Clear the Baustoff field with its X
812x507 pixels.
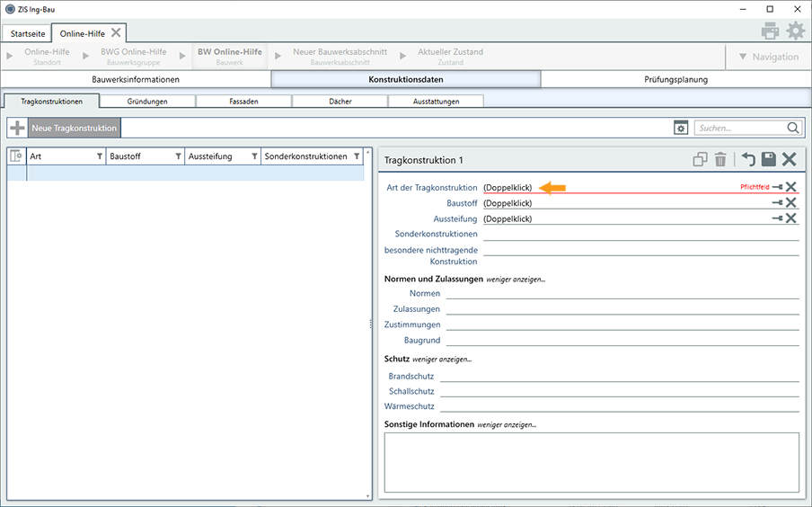pyautogui.click(x=791, y=203)
